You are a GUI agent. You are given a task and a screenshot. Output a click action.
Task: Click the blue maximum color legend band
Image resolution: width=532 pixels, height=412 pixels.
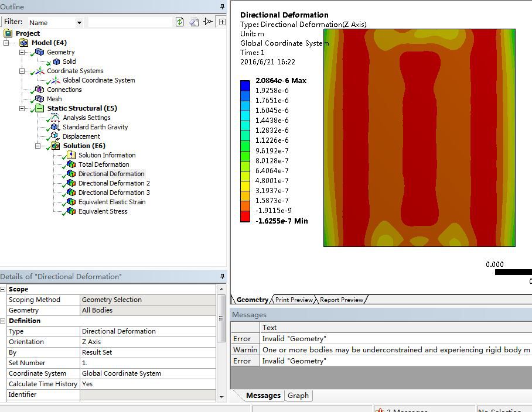[245, 85]
